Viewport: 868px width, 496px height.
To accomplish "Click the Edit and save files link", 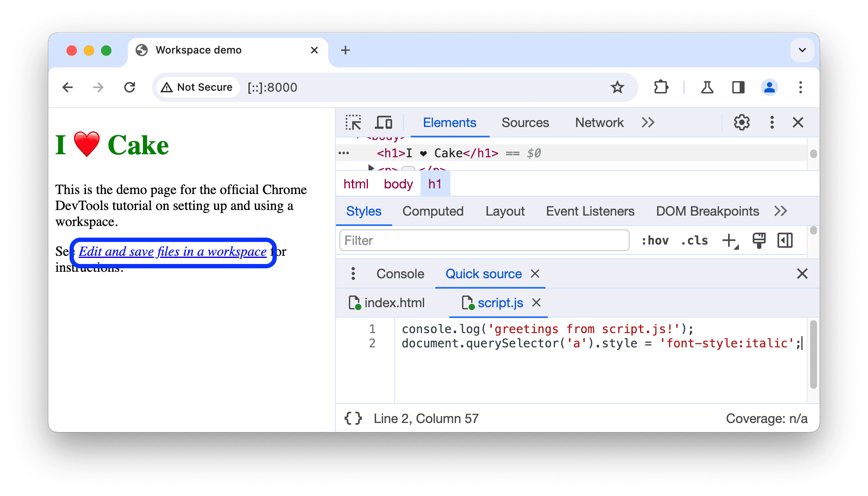I will [172, 251].
